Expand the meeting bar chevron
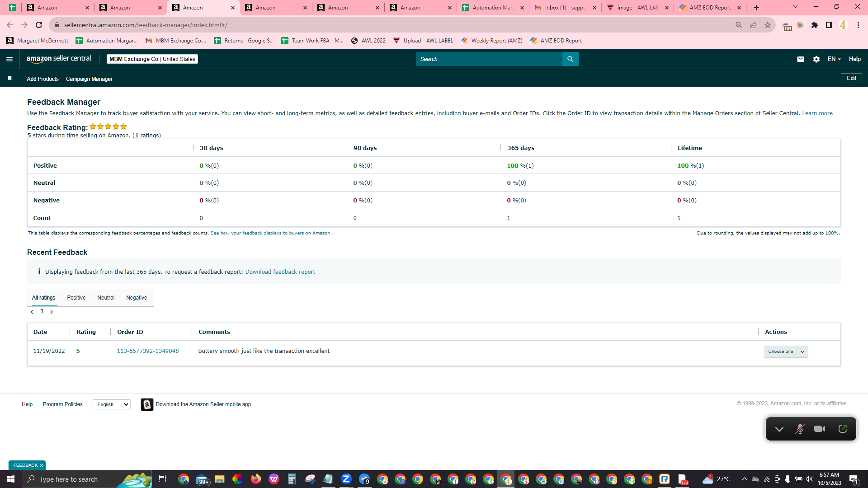Image resolution: width=868 pixels, height=488 pixels. tap(779, 429)
